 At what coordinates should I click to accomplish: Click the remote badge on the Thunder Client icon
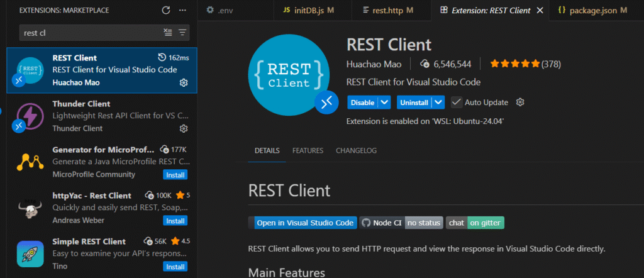[19, 126]
